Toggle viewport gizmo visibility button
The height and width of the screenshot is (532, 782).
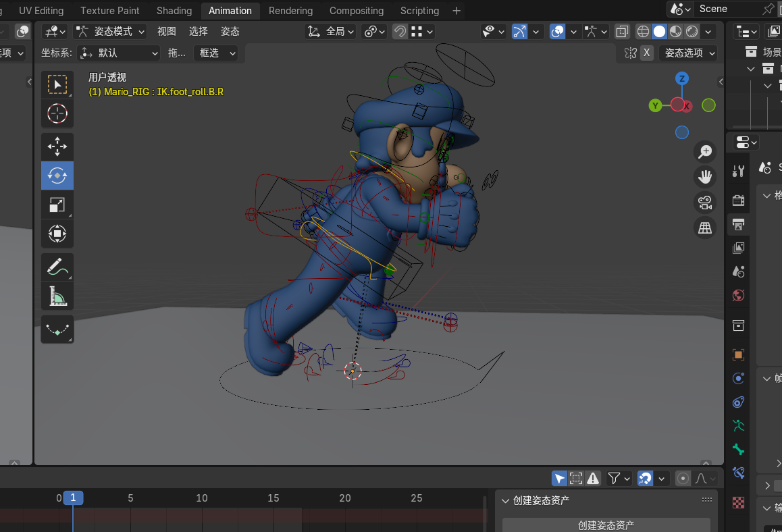point(519,32)
